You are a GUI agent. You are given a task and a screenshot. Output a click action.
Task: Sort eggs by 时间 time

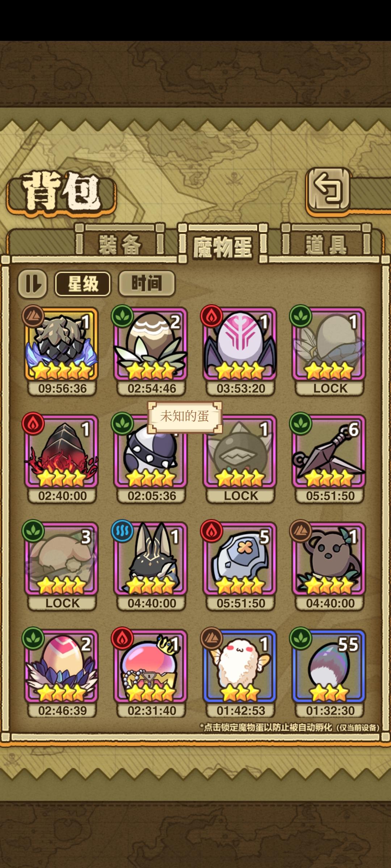coord(147,284)
